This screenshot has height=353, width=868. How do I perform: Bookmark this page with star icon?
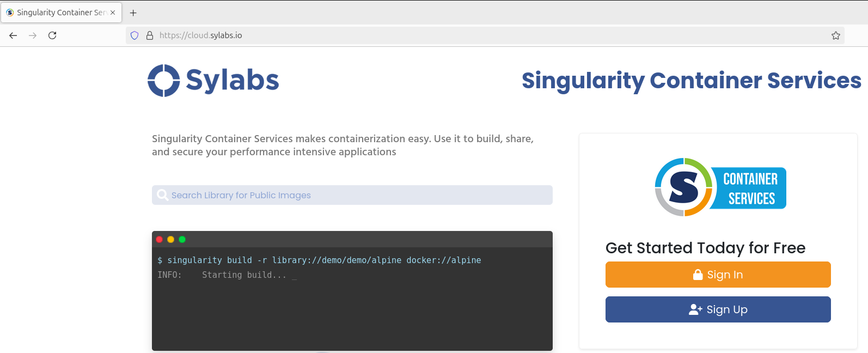[x=836, y=35]
